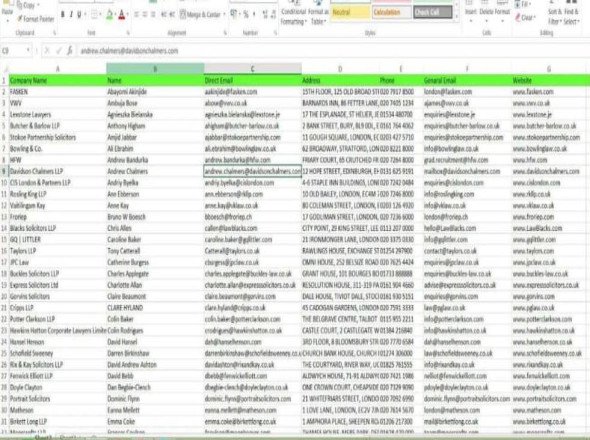
Task: Expand the Name Box dropdown arrow
Action: [28, 50]
